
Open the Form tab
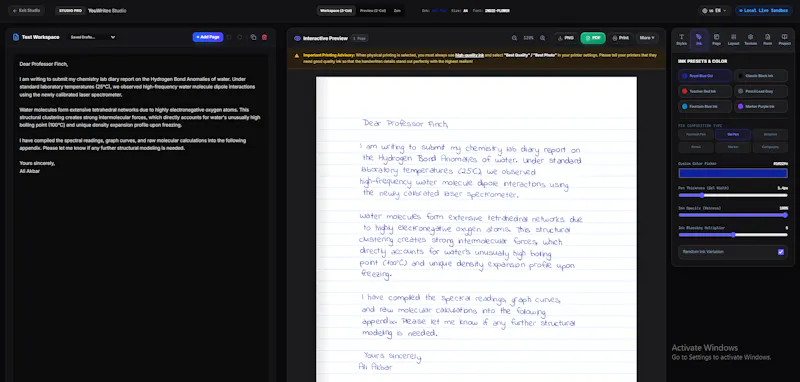coord(767,40)
